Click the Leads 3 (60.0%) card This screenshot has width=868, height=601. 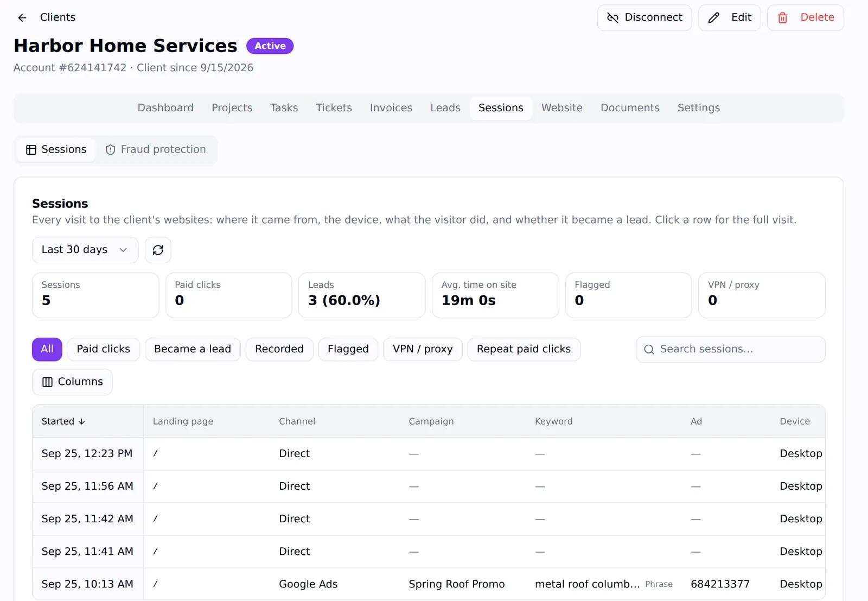click(x=362, y=295)
